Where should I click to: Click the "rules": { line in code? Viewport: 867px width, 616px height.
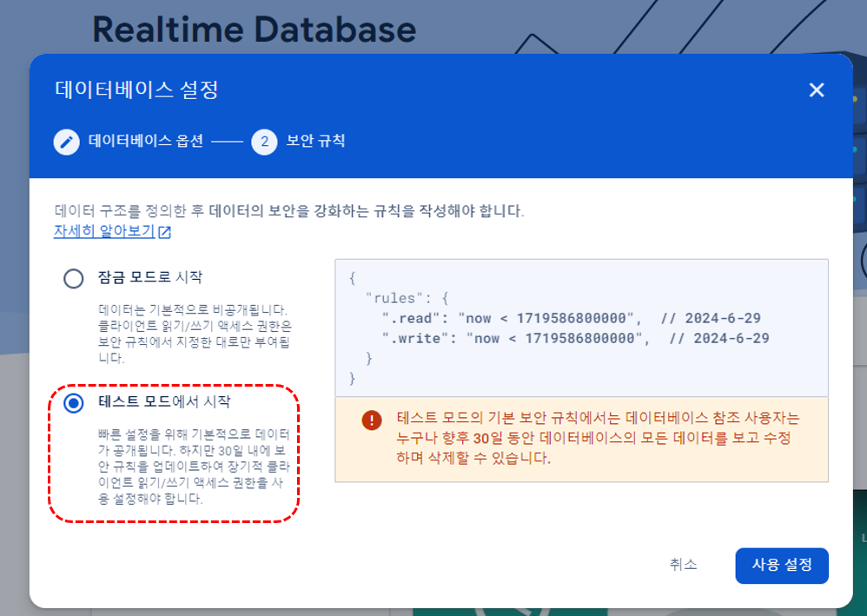pos(407,299)
